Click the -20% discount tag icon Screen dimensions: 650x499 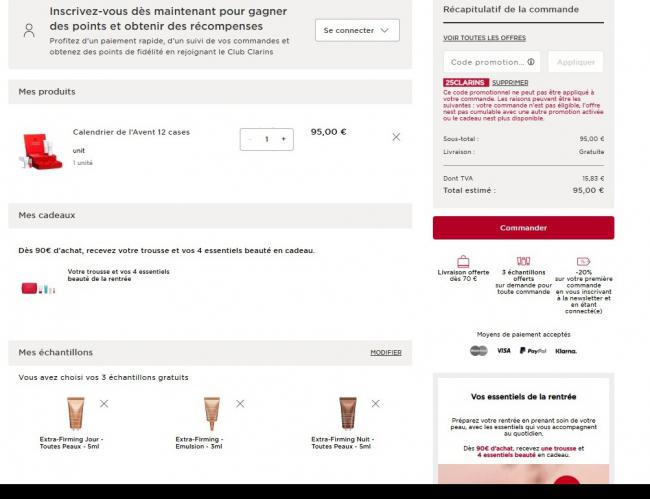pyautogui.click(x=583, y=262)
